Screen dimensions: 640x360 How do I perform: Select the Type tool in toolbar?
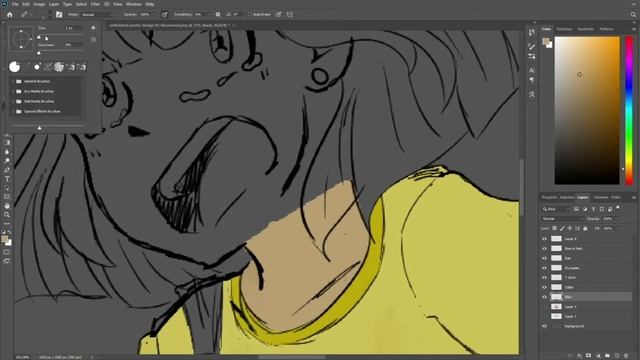pyautogui.click(x=7, y=179)
